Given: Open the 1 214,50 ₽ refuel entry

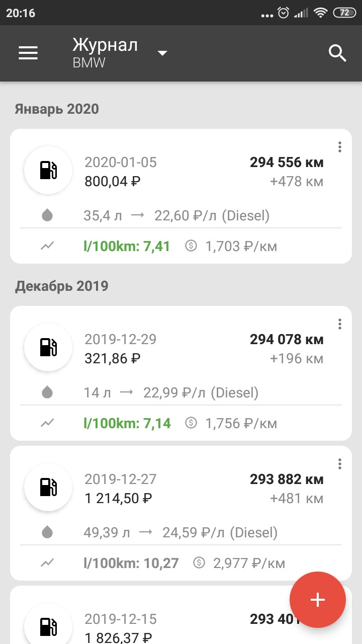Looking at the screenshot, I should [x=119, y=498].
